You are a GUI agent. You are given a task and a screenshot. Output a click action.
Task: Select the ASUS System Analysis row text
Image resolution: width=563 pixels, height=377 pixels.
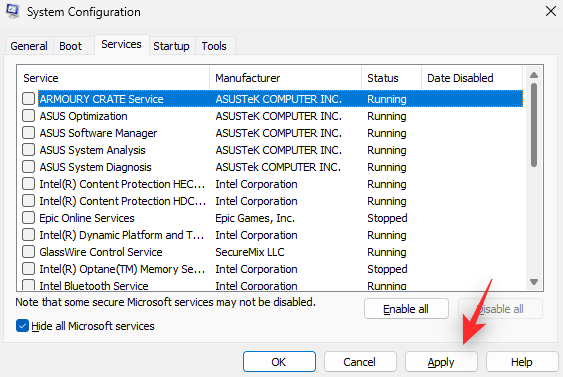(92, 150)
